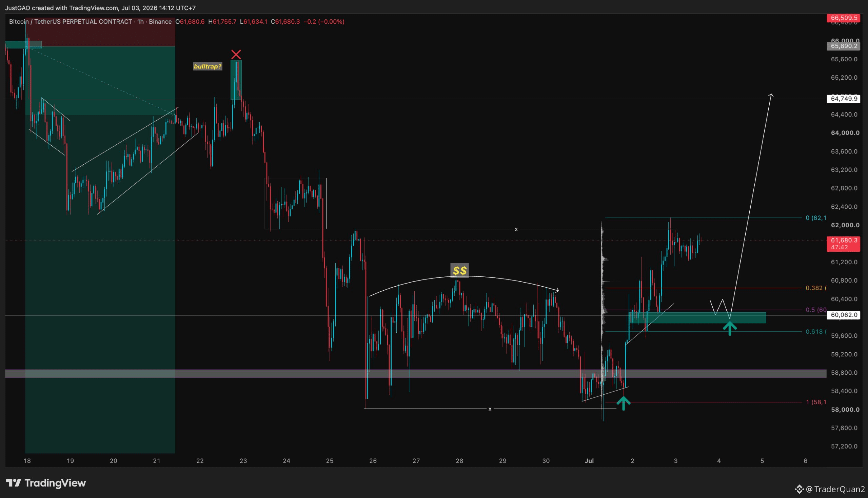Click the x marker on the lower range line

(x=490, y=409)
